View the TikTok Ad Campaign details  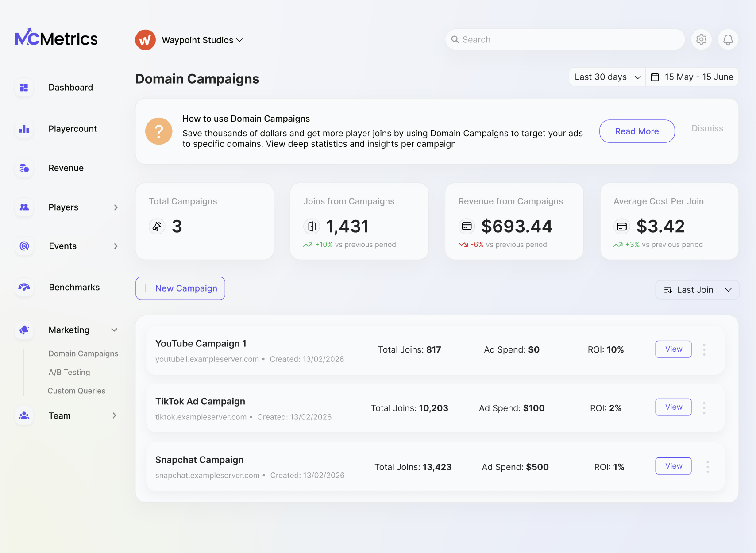tap(673, 407)
